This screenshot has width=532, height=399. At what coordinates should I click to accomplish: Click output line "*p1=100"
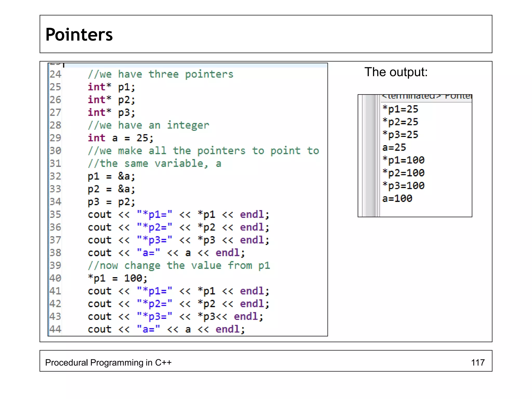(403, 160)
